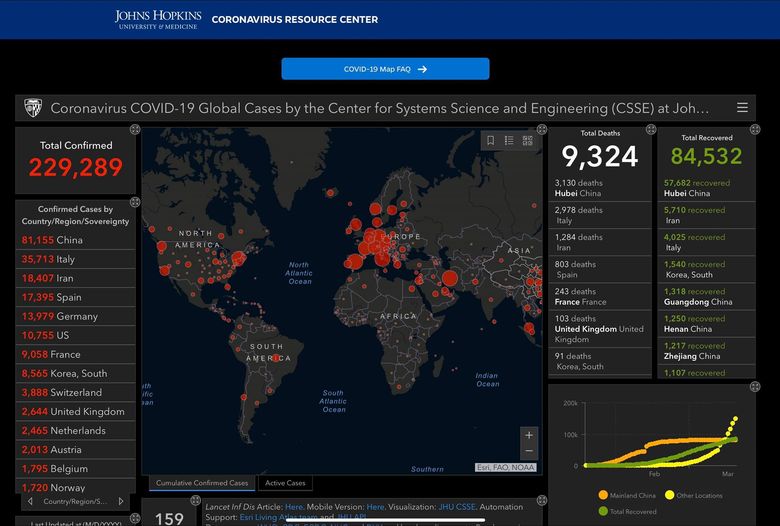
Task: Select 13,979 Germany in country list
Action: [75, 316]
